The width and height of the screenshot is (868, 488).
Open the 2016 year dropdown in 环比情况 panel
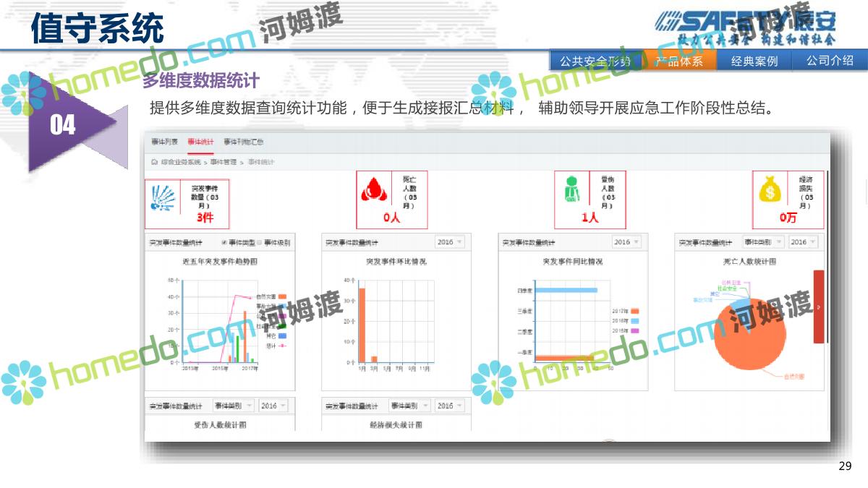450,242
